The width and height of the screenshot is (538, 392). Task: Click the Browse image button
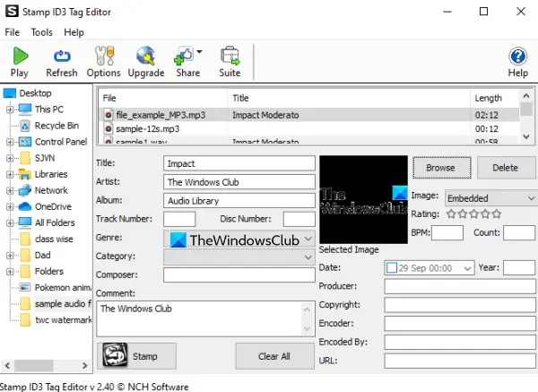(441, 168)
